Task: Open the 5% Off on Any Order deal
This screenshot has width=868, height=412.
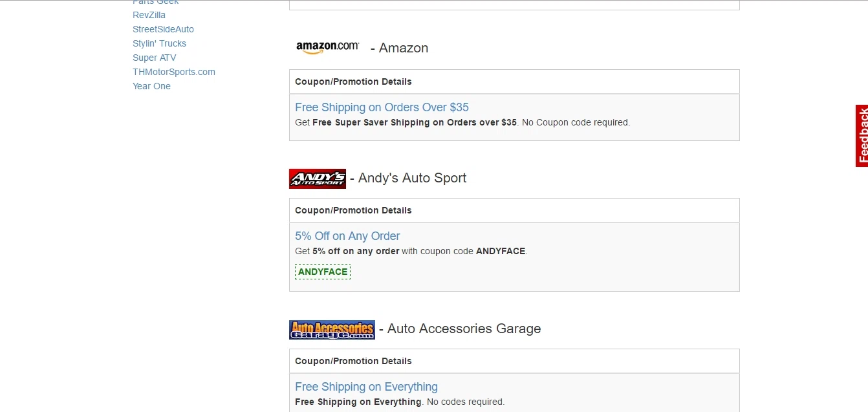Action: [x=347, y=236]
